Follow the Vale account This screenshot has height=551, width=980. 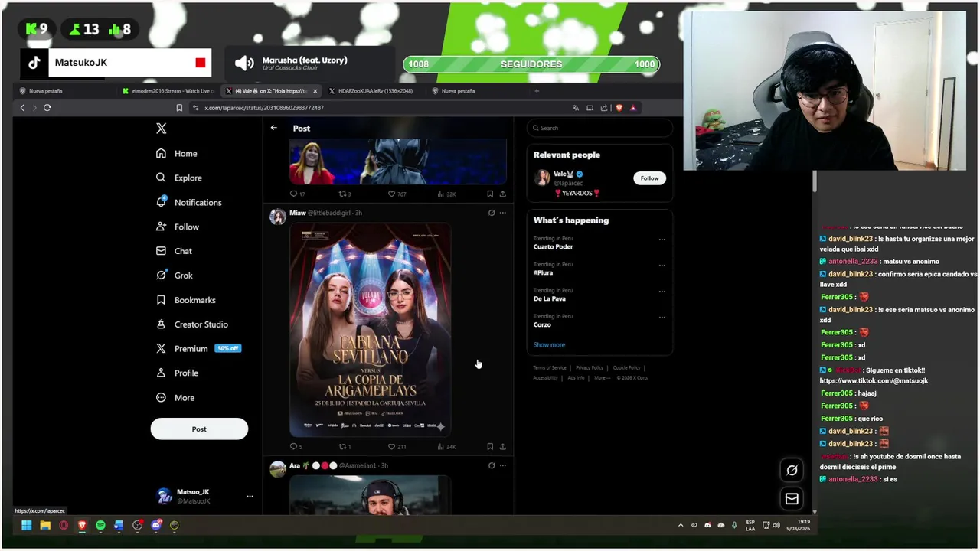point(649,178)
